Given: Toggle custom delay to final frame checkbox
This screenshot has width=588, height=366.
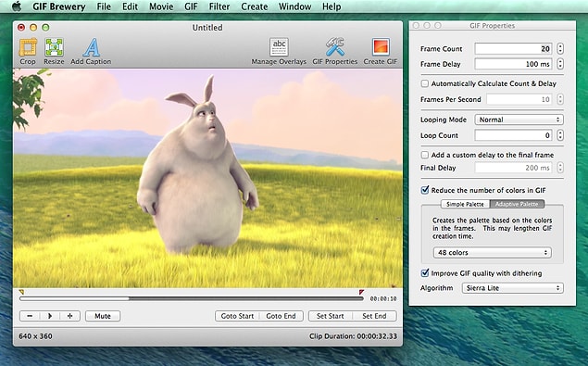Looking at the screenshot, I should tap(424, 155).
